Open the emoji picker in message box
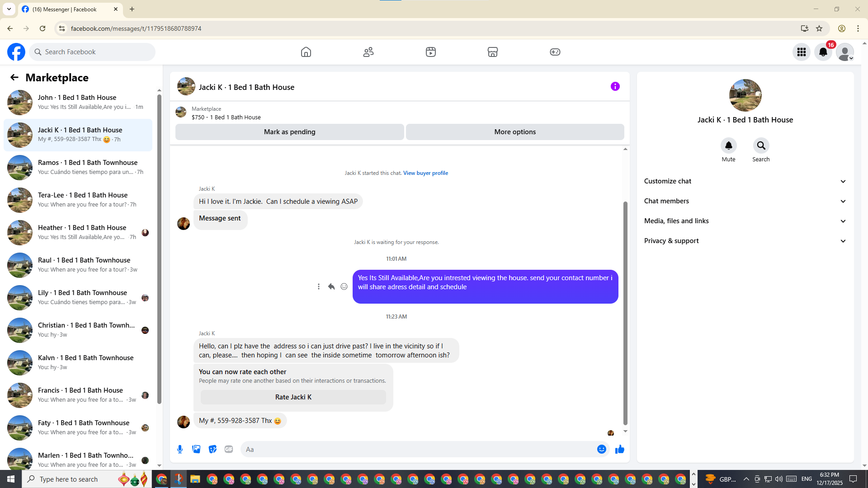This screenshot has width=868, height=488. pos(601,449)
